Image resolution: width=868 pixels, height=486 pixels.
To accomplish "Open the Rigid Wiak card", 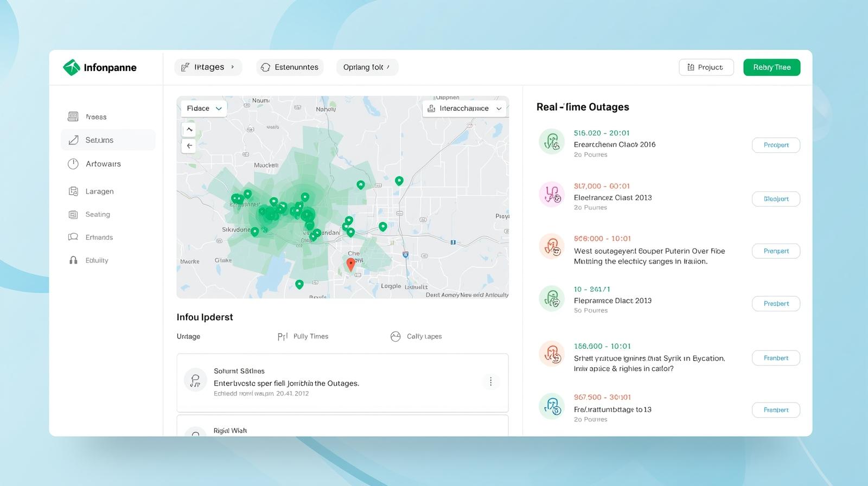I will pyautogui.click(x=342, y=426).
